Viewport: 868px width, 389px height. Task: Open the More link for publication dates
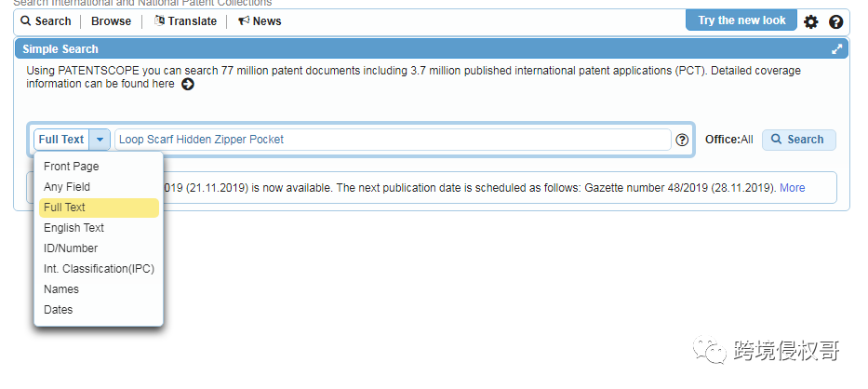coord(792,188)
